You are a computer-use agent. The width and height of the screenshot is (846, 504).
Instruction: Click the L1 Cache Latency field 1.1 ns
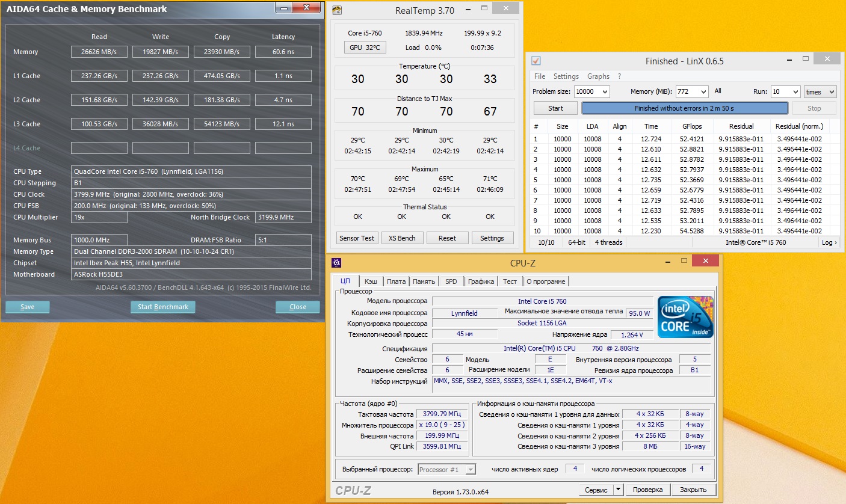click(x=283, y=76)
